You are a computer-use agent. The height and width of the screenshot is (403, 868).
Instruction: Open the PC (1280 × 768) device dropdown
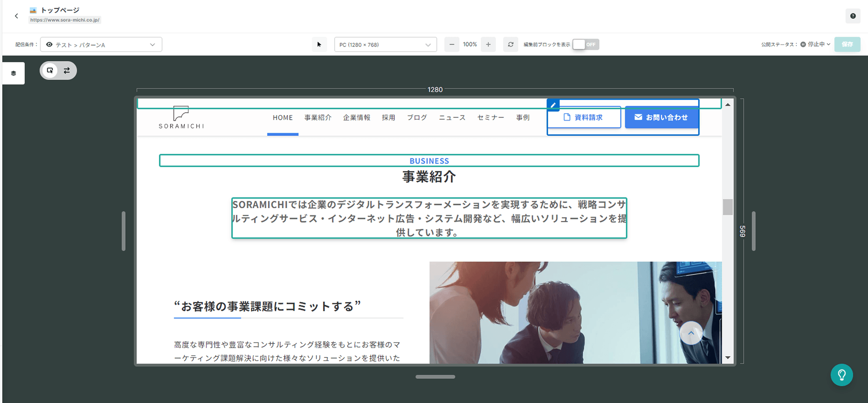pyautogui.click(x=385, y=45)
